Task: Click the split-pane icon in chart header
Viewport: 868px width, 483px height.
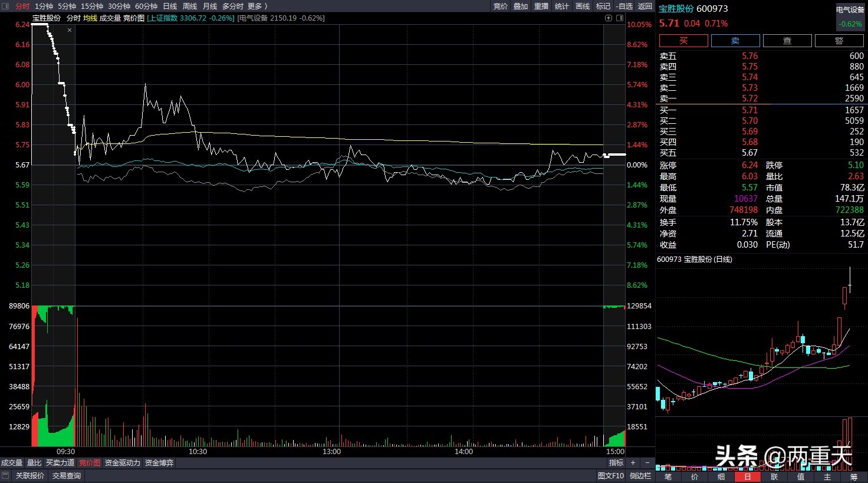Action: click(x=620, y=18)
